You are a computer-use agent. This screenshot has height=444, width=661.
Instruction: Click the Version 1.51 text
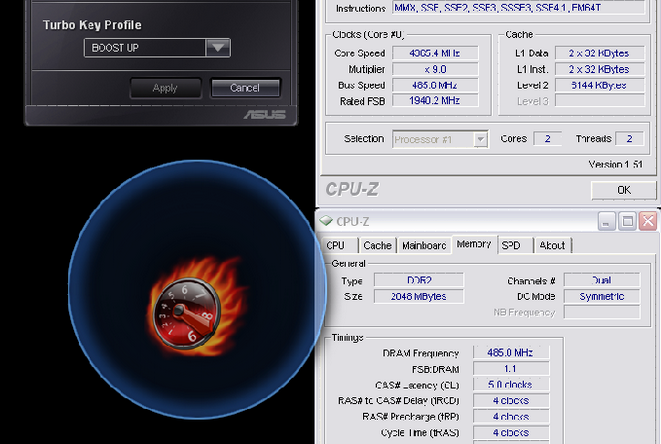[x=615, y=164]
